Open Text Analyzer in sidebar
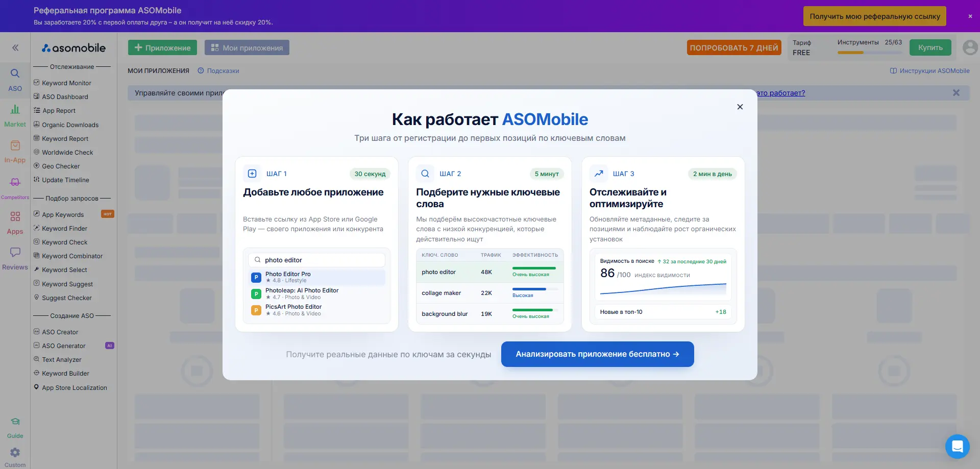The image size is (980, 469). coord(61,359)
